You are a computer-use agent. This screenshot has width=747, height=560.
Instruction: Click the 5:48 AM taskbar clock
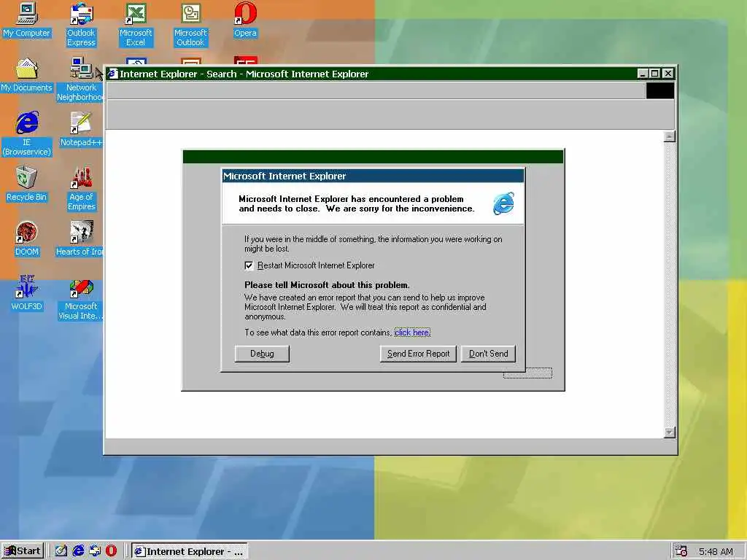(x=716, y=551)
